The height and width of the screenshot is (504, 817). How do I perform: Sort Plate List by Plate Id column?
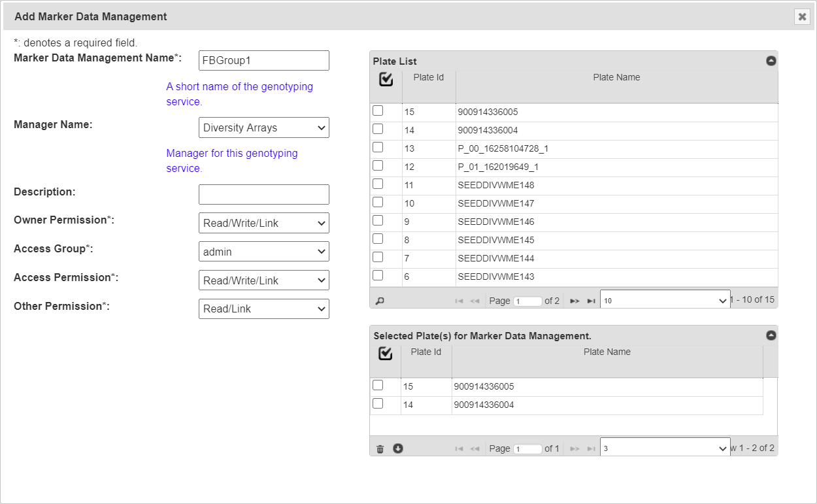[x=429, y=78]
